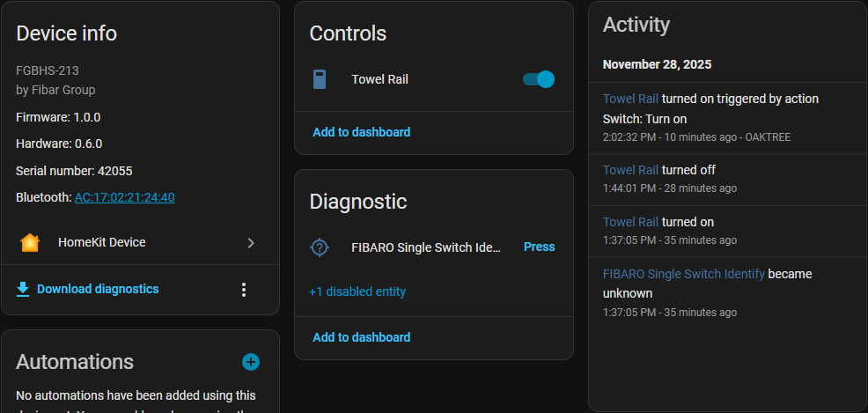Open the Bluetooth address AC:17:02:21:24:40 link
The width and height of the screenshot is (868, 413).
pyautogui.click(x=124, y=197)
